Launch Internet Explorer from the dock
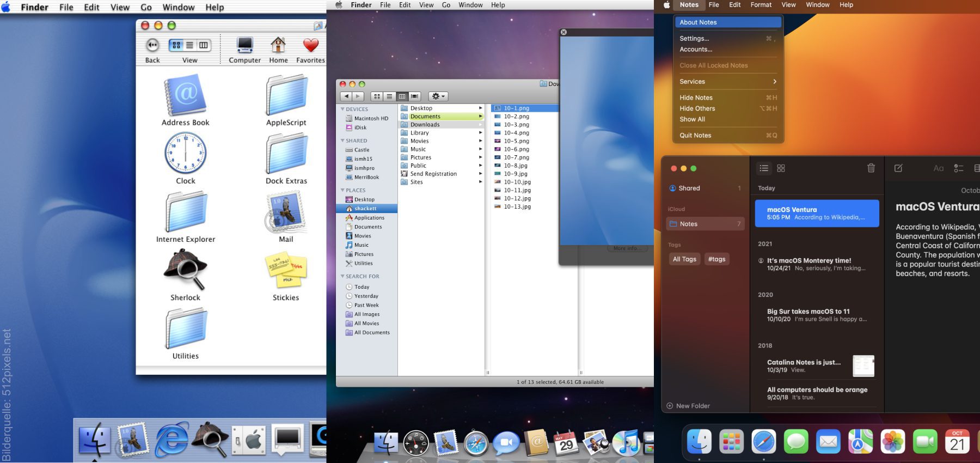The height and width of the screenshot is (463, 980). point(171,439)
